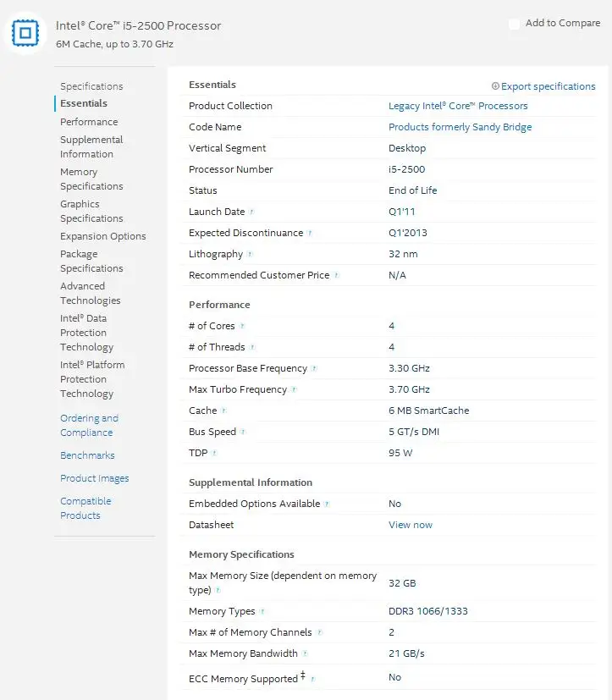Click info icon next to Bus Speed
This screenshot has height=700, width=612.
(x=243, y=432)
